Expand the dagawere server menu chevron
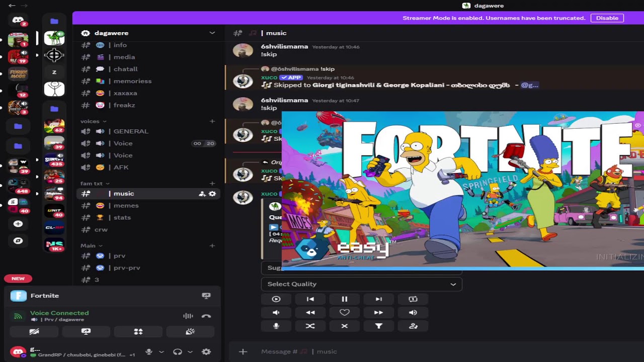The height and width of the screenshot is (362, 644). coord(212,33)
